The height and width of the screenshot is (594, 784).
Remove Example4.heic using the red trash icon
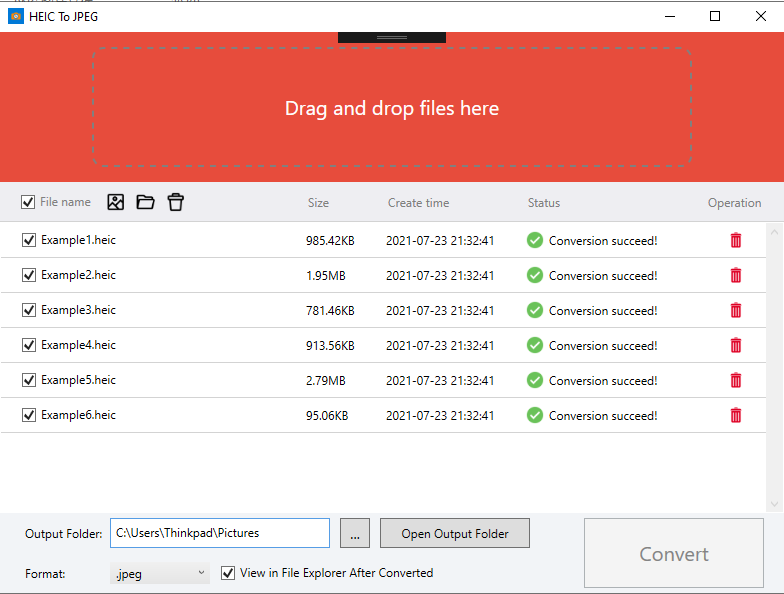(736, 345)
